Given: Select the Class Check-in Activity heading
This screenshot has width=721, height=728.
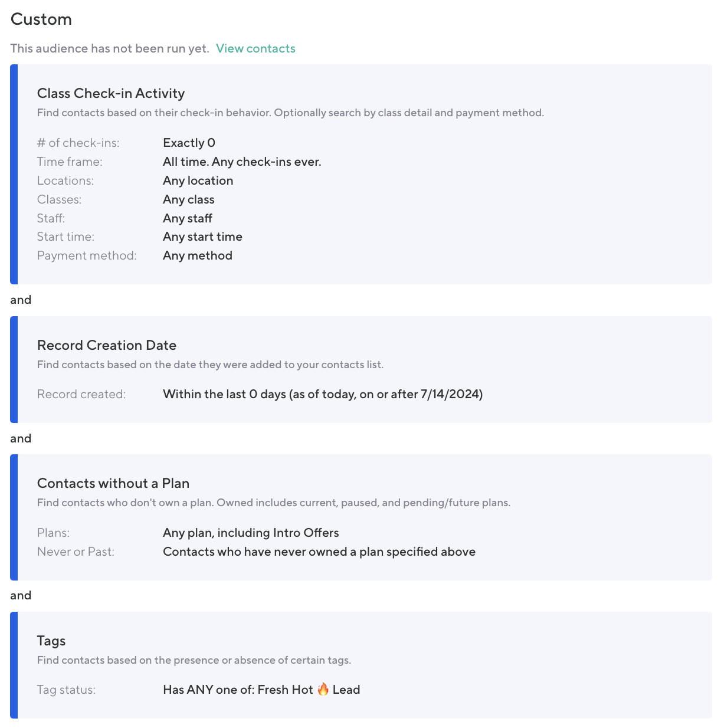Looking at the screenshot, I should click(x=111, y=93).
